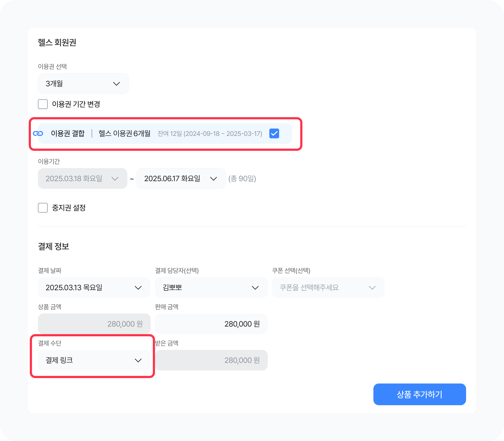
Task: Uncheck the 이용권 결합 blue checkbox
Action: pos(274,133)
